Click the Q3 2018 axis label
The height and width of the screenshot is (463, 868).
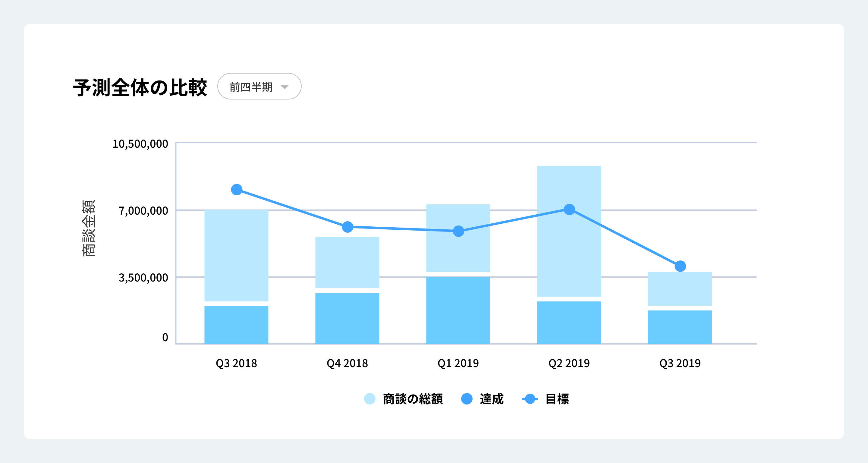click(x=236, y=363)
